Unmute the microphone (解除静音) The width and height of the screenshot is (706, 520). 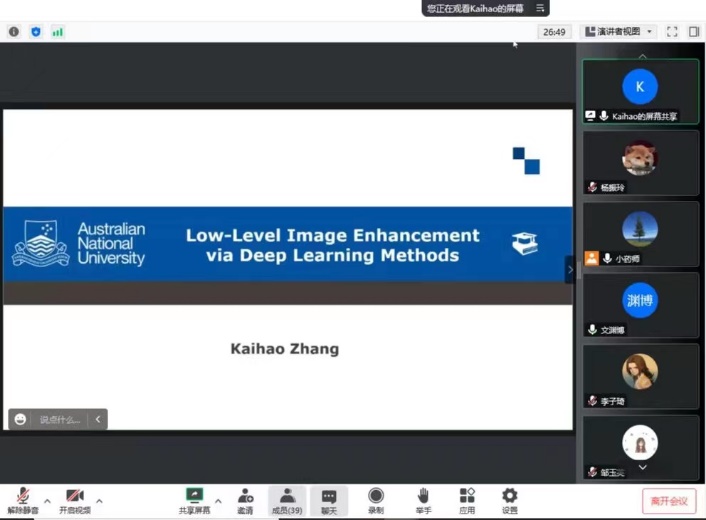coord(22,498)
